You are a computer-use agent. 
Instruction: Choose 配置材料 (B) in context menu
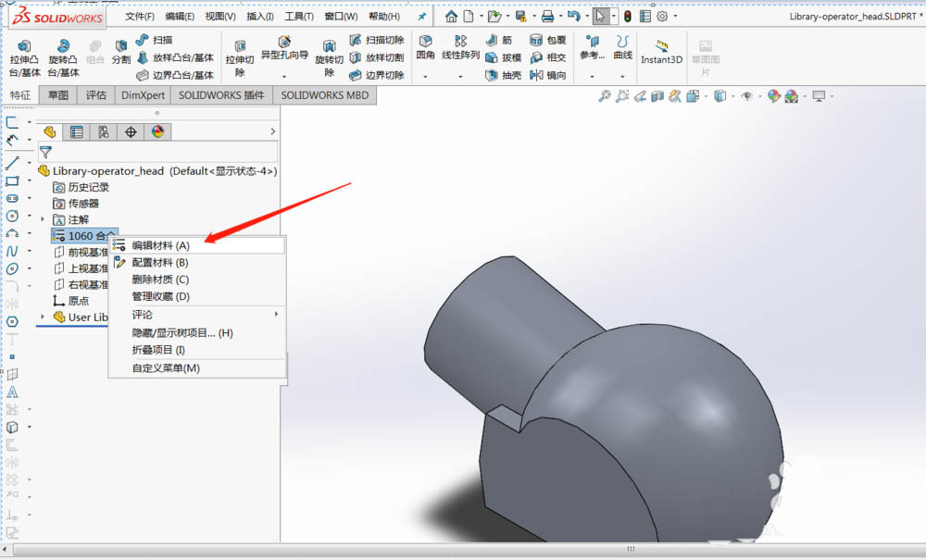pos(198,263)
